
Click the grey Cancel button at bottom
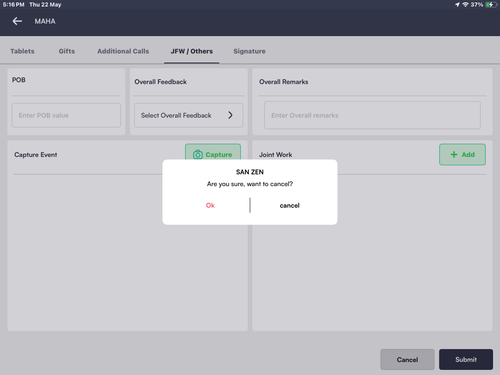[x=407, y=359]
